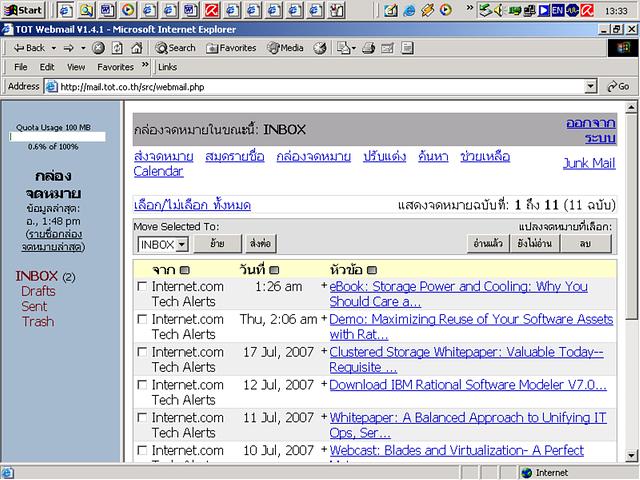Expand the Address bar history dropdown

tap(590, 87)
